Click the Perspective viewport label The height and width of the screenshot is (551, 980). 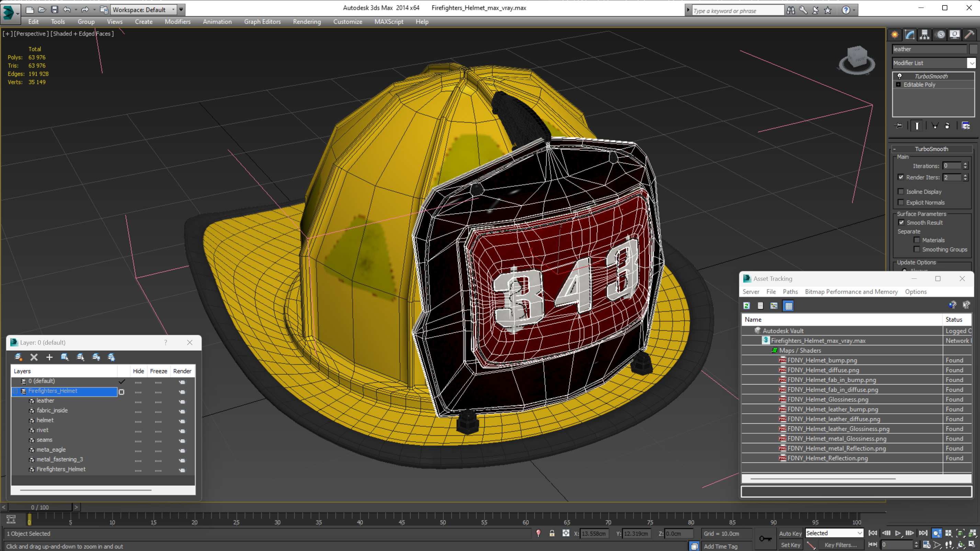(x=31, y=33)
